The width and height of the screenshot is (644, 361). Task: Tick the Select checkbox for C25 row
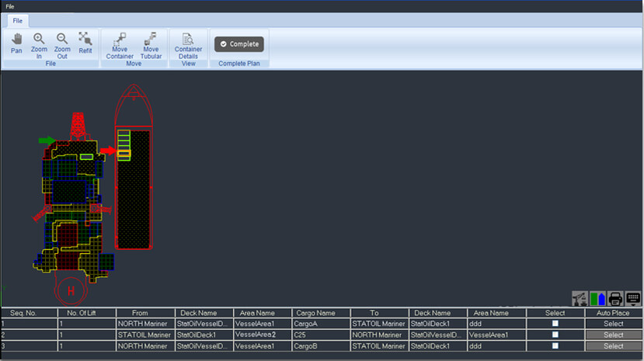(555, 335)
